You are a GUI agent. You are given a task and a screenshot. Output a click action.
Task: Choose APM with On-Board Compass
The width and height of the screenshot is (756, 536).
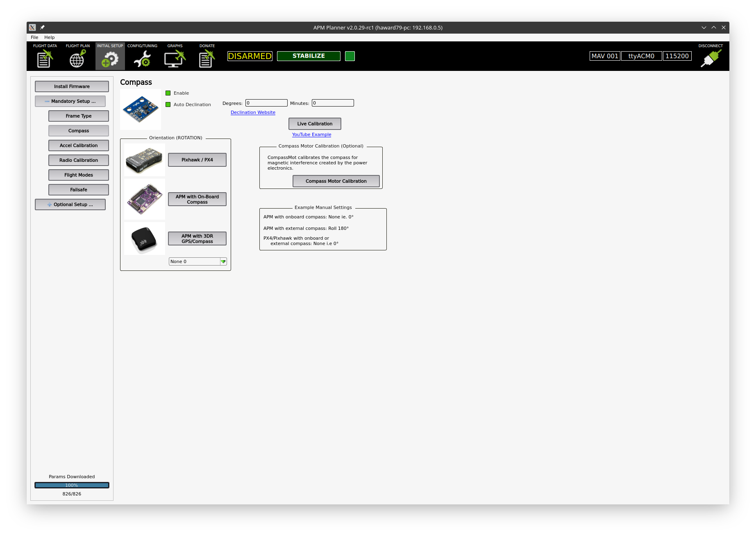[197, 199]
